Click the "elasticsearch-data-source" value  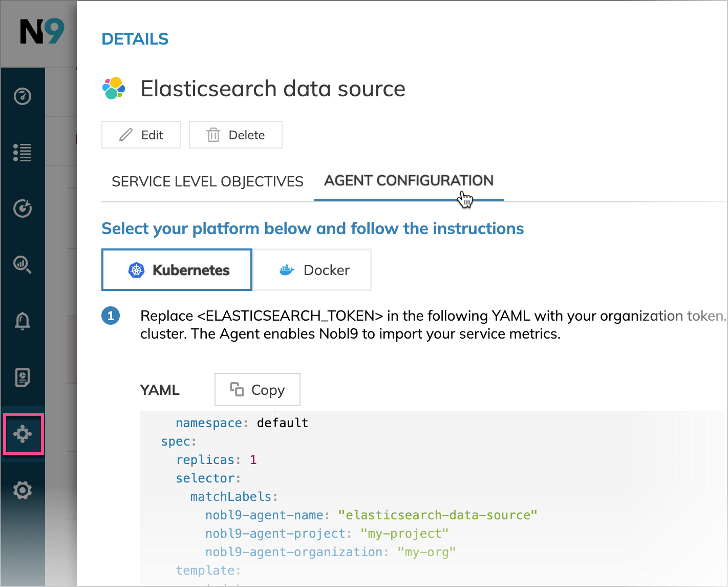pyautogui.click(x=438, y=515)
